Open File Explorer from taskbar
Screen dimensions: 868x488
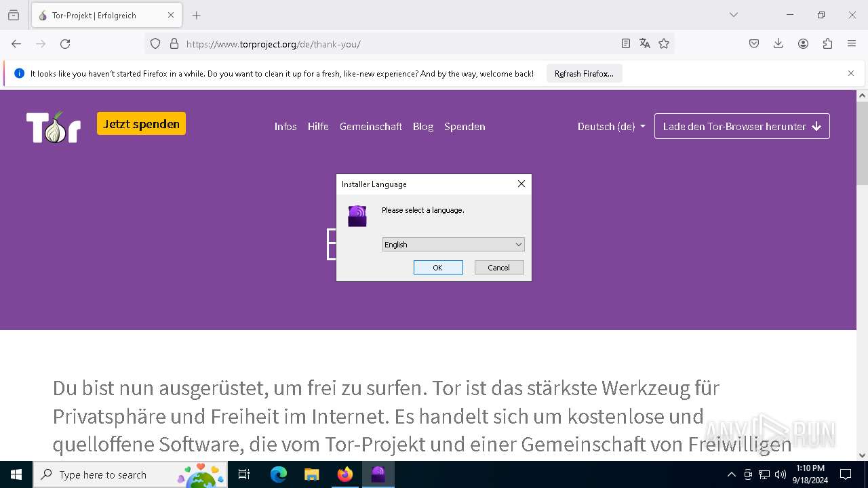point(311,474)
